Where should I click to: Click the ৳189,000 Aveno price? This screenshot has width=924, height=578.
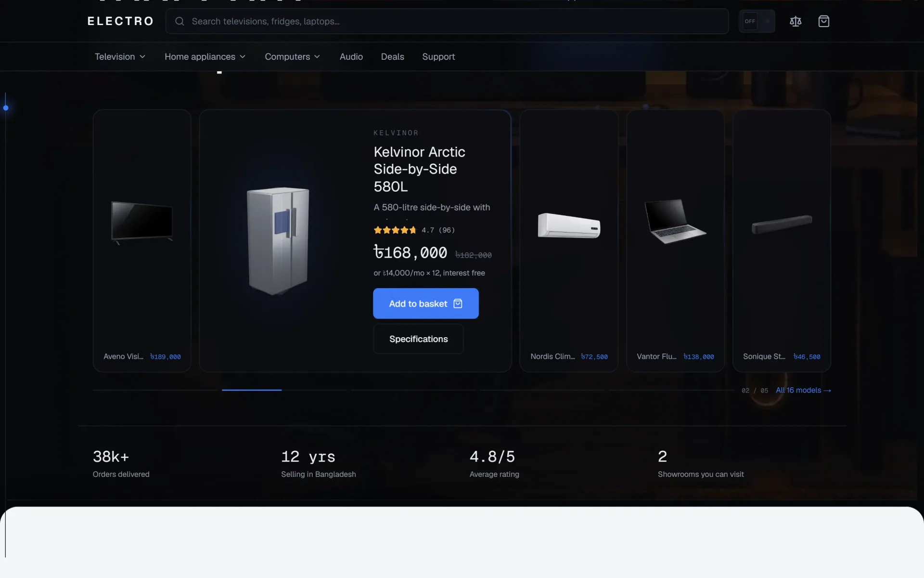[x=166, y=357]
